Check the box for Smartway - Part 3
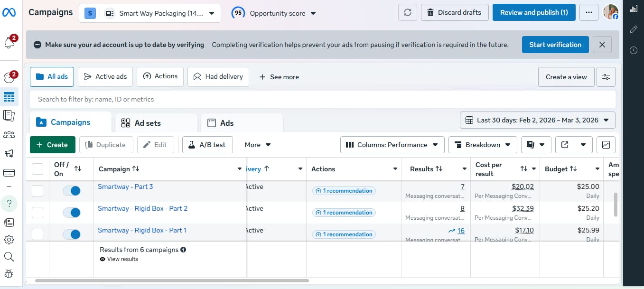The width and height of the screenshot is (644, 289). tap(37, 191)
